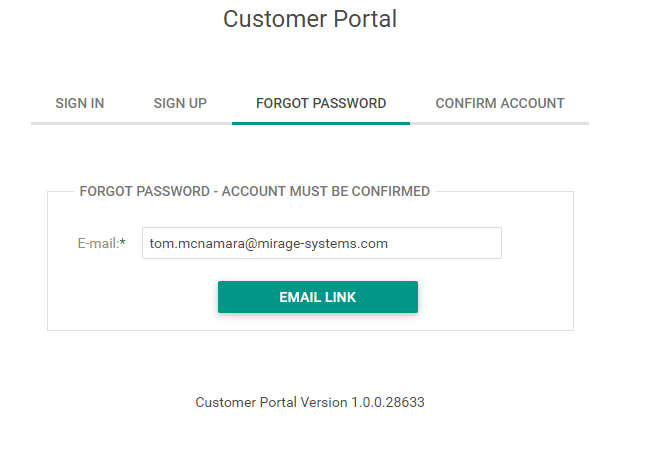669x465 pixels.
Task: Open the SIGN UP tab
Action: click(180, 103)
